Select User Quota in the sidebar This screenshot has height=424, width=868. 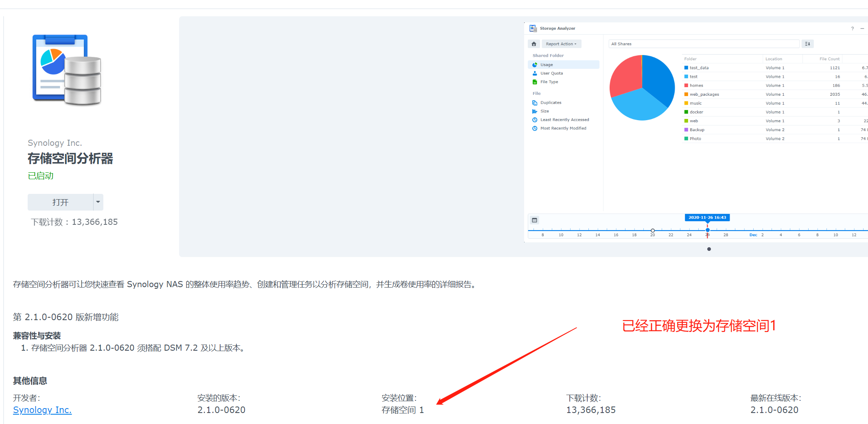[564, 73]
